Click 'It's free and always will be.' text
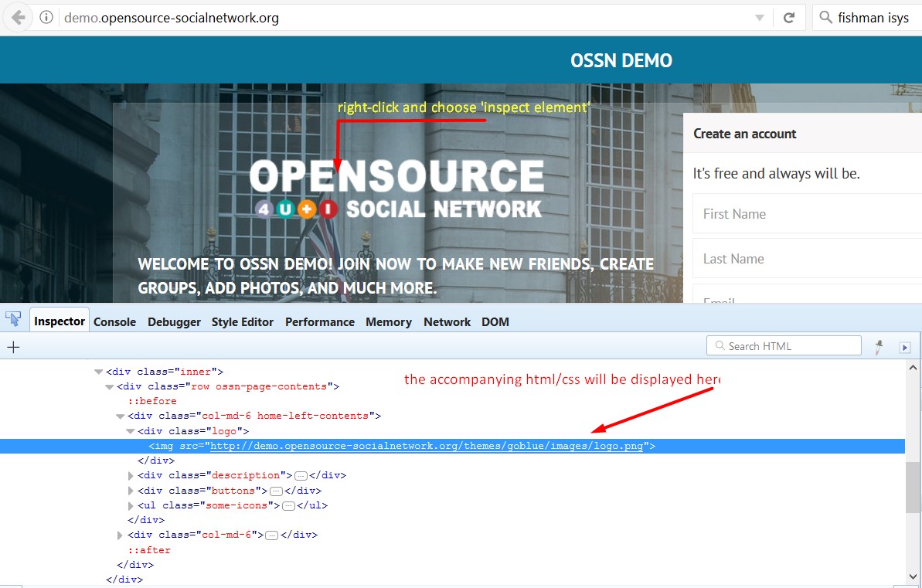Screen dimensions: 922x588 (x=776, y=173)
